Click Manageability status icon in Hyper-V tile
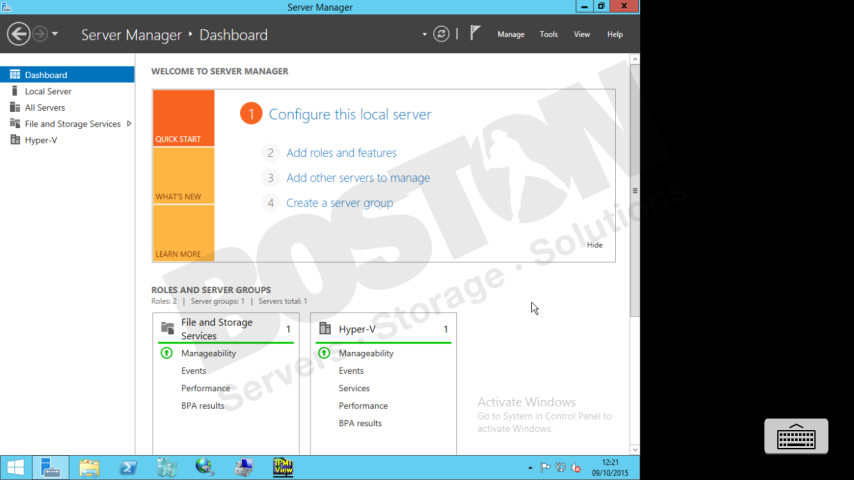 (324, 353)
